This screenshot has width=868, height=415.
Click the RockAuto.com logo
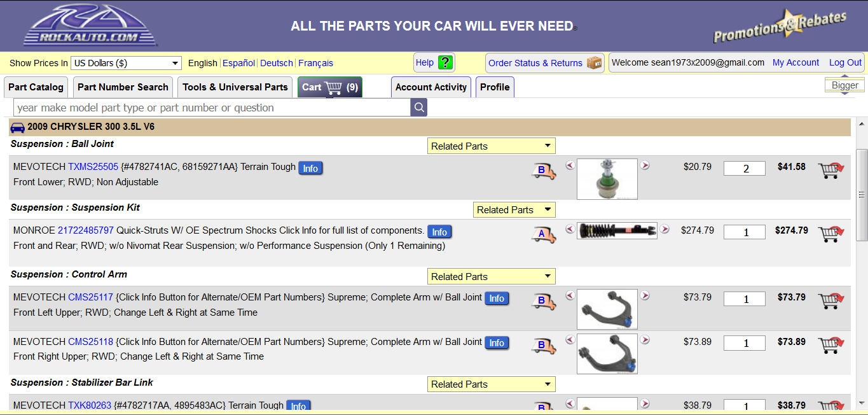coord(90,25)
